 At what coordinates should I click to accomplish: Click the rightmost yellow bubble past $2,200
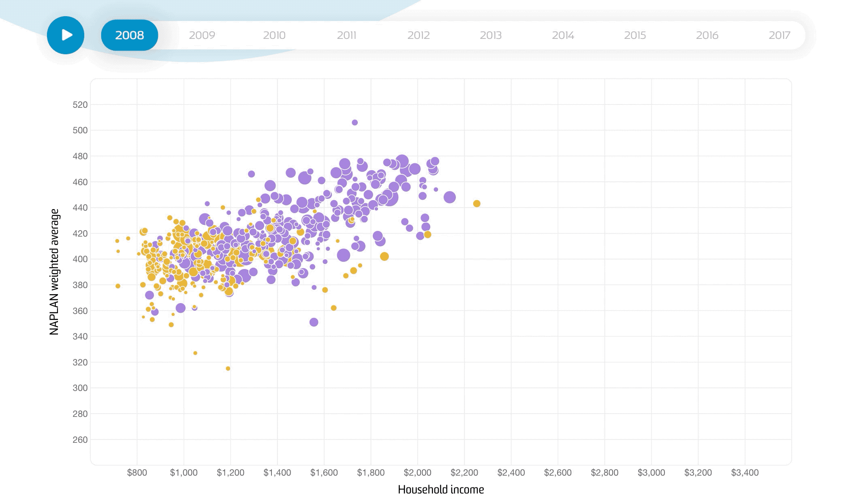click(477, 204)
